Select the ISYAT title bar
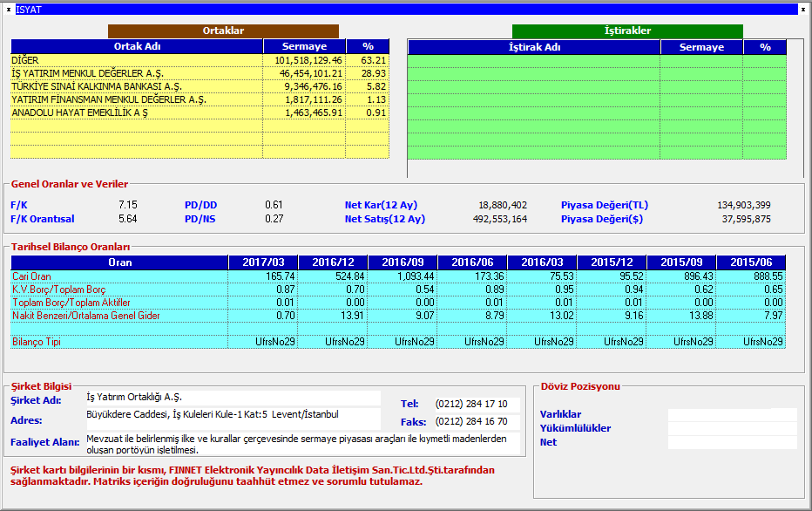812x511 pixels. click(x=407, y=10)
